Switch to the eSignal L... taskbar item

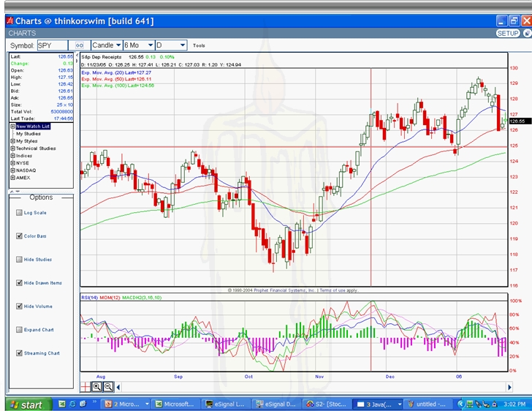click(x=226, y=404)
